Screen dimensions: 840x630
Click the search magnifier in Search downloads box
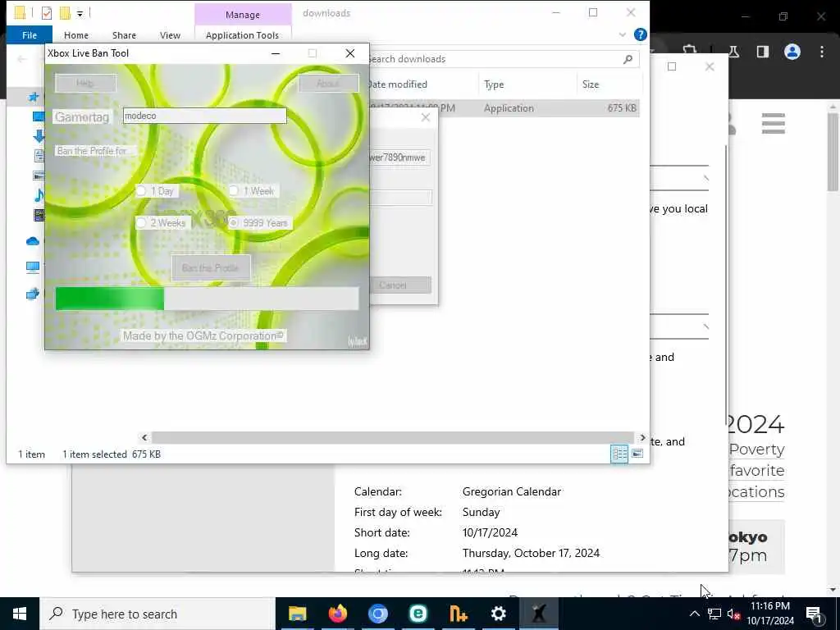[x=628, y=59]
